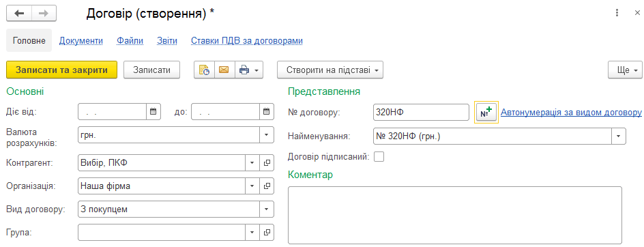Open the three-dot window menu

(617, 13)
